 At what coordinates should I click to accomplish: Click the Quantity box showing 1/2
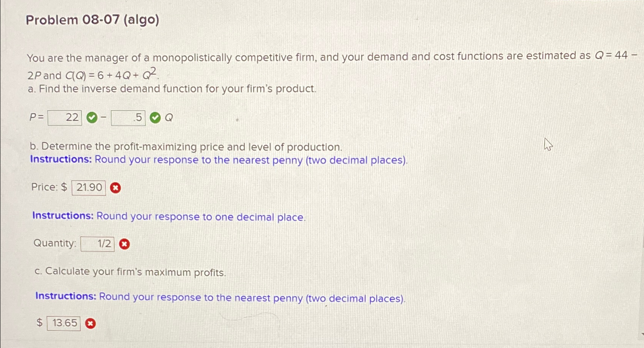tap(97, 243)
